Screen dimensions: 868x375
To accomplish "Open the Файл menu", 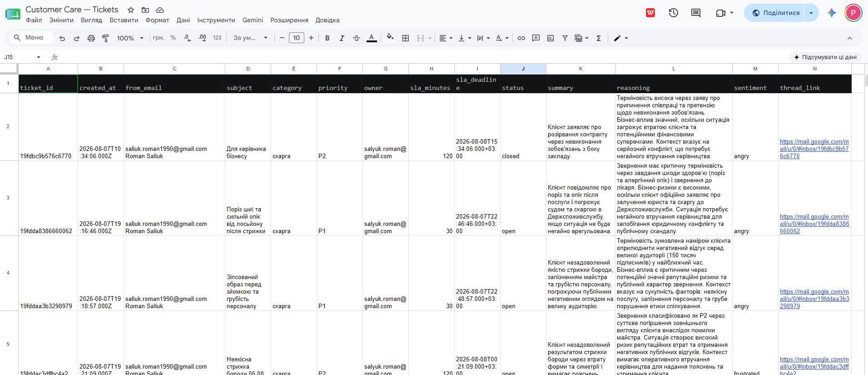I will (x=34, y=20).
